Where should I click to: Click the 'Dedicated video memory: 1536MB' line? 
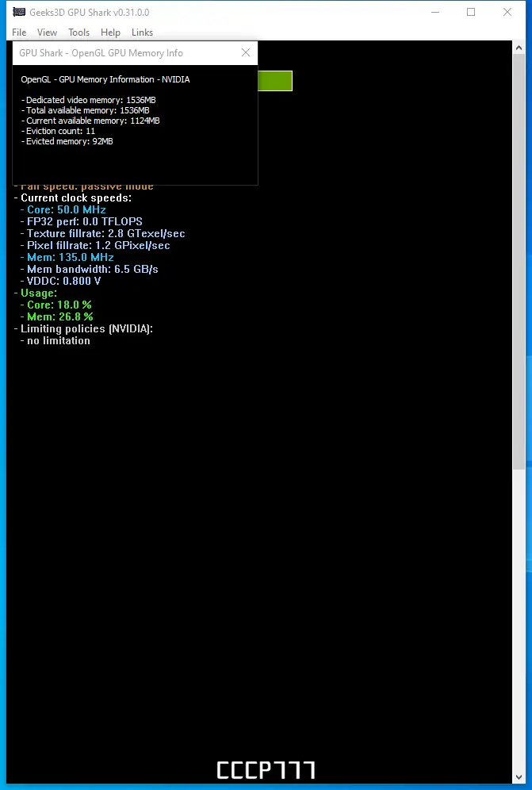(89, 100)
